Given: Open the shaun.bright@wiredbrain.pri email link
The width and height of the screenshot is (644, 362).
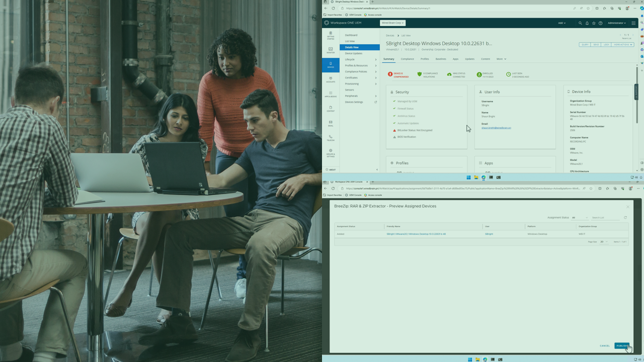Looking at the screenshot, I should click(x=496, y=128).
